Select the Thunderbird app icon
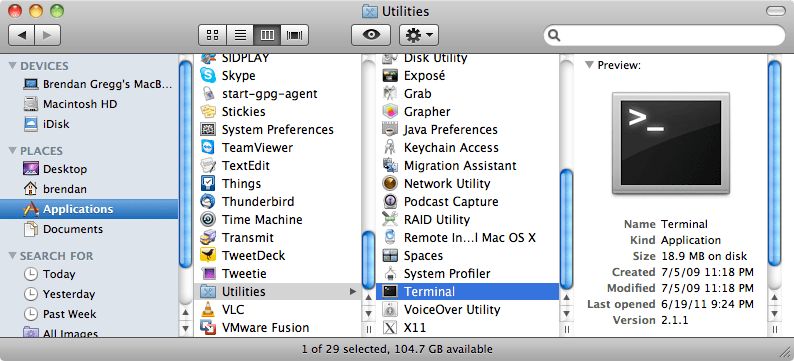Screen dimensions: 794x361 tap(208, 202)
